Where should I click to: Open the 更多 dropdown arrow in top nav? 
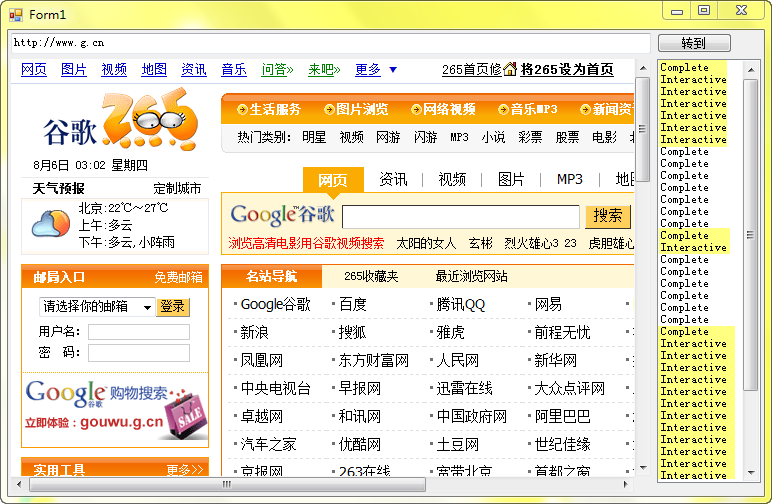393,69
